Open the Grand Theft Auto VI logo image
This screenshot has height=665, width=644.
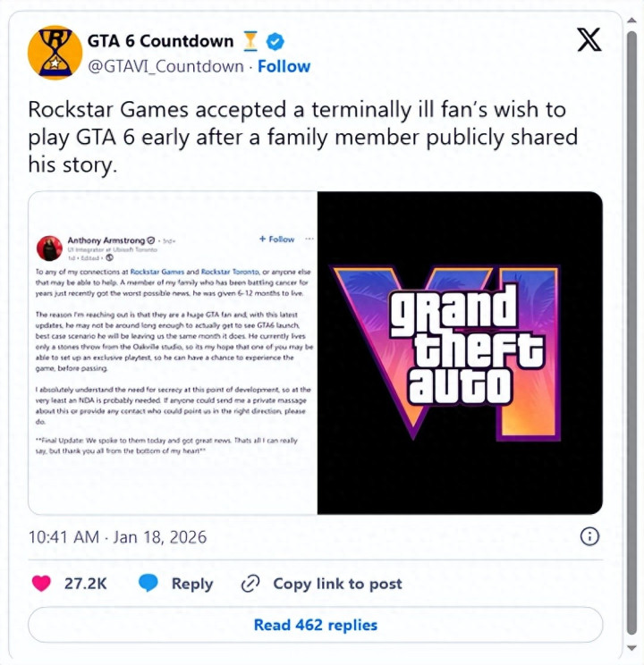click(460, 353)
